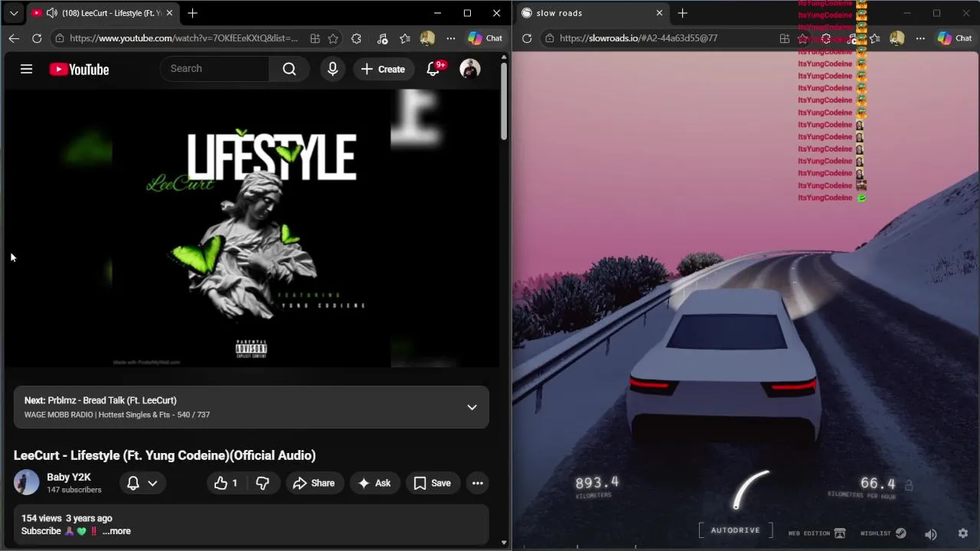
Task: Open YouTube notifications bell with 9+ badge
Action: tap(433, 69)
